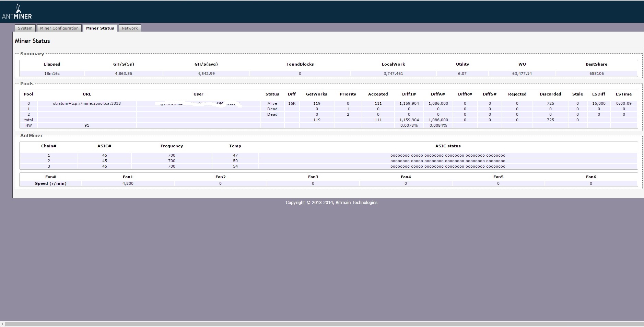Viewport: 644px width, 327px height.
Task: Select the ASIC status string for chain 1
Action: coord(448,156)
